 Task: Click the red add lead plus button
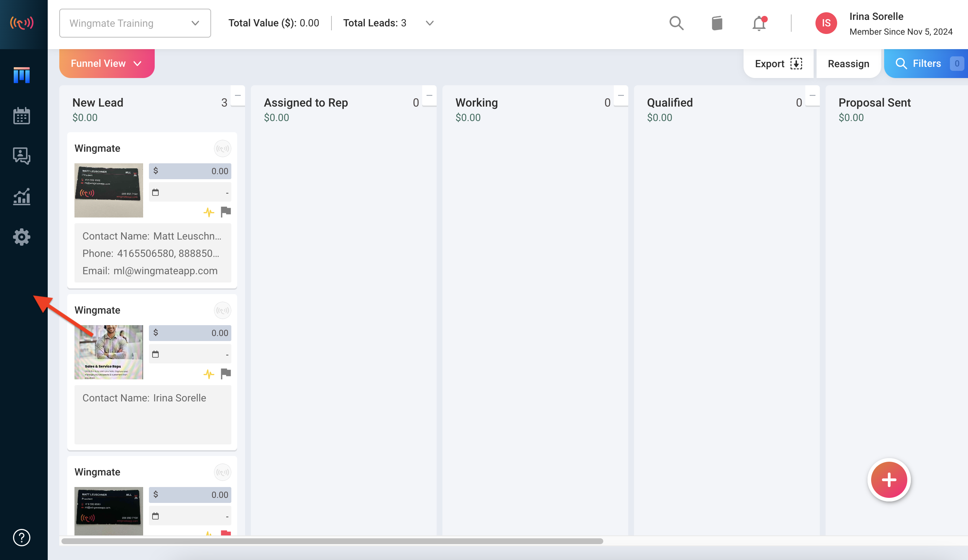[x=889, y=480]
